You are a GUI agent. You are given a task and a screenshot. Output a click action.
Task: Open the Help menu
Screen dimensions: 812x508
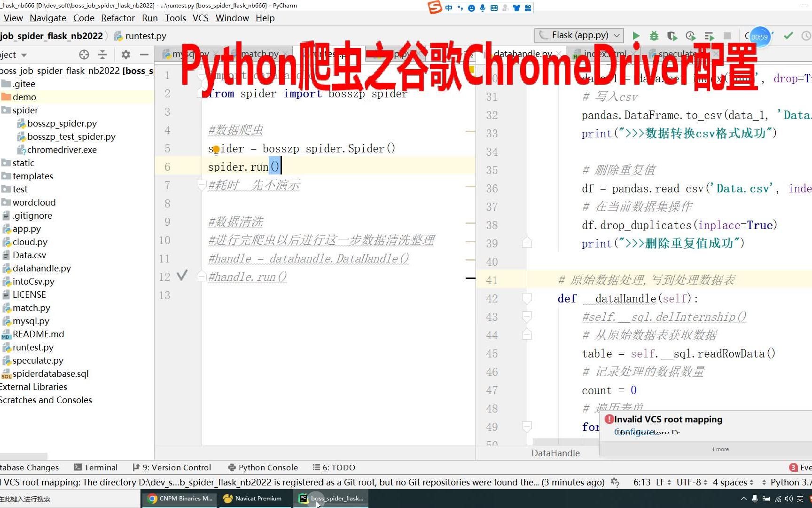click(265, 18)
